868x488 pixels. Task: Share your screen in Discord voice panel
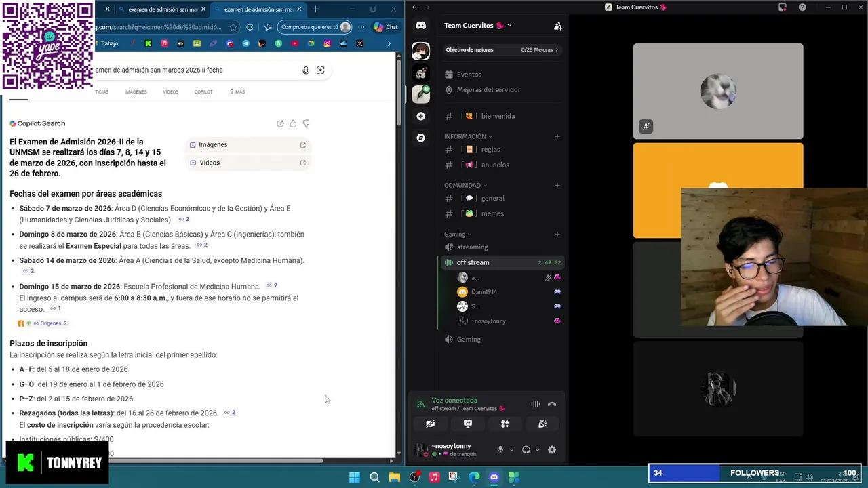(467, 424)
